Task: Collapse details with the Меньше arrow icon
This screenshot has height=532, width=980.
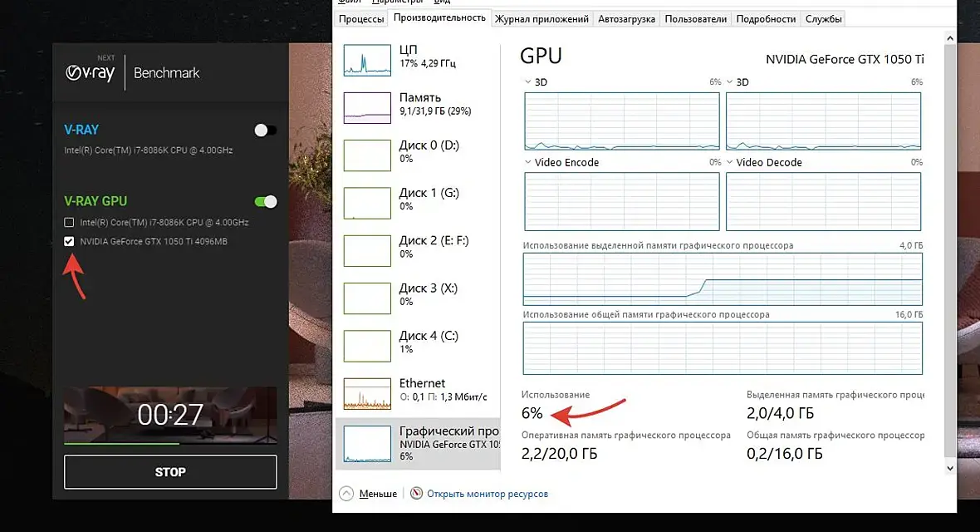Action: click(x=346, y=493)
